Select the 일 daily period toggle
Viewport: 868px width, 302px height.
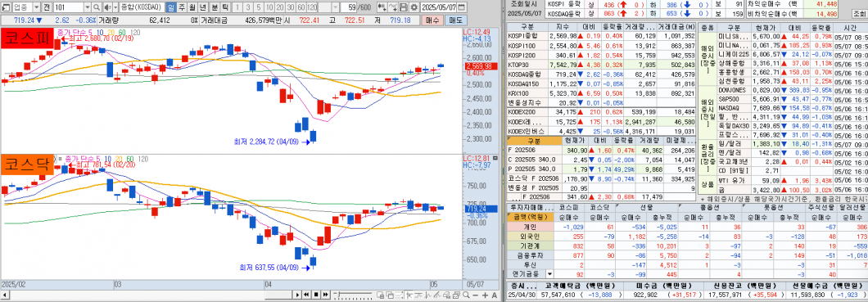tap(170, 7)
